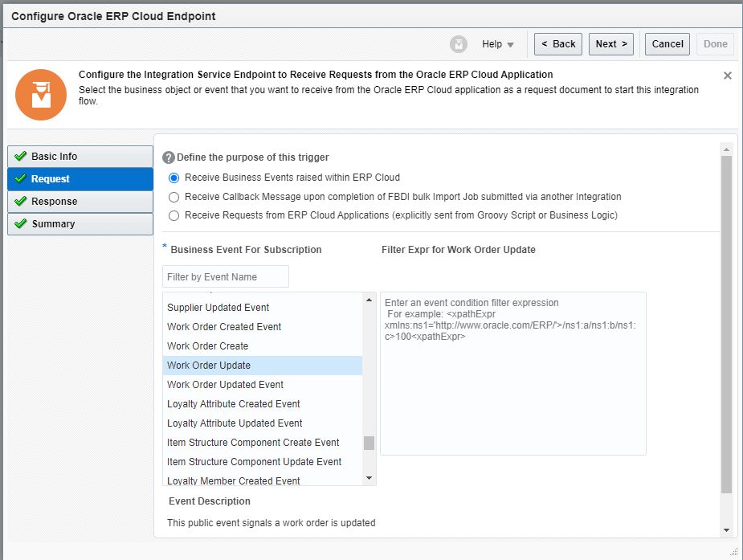Select Receive Callback Message radio option
The height and width of the screenshot is (560, 743).
[174, 197]
